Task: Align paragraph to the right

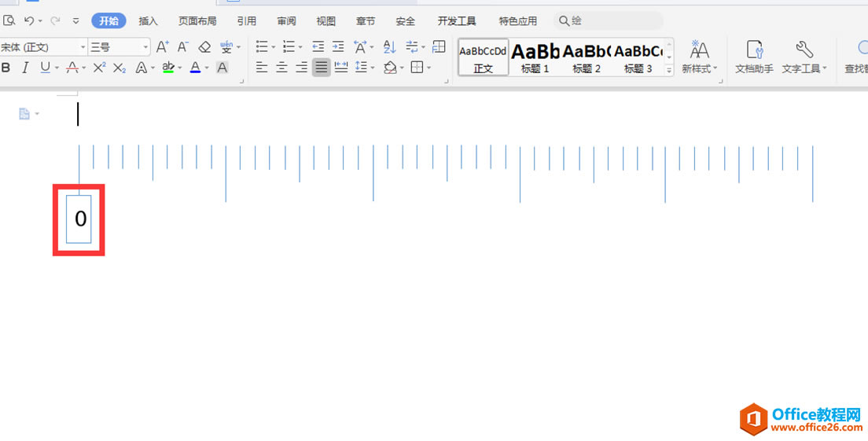Action: [x=302, y=68]
